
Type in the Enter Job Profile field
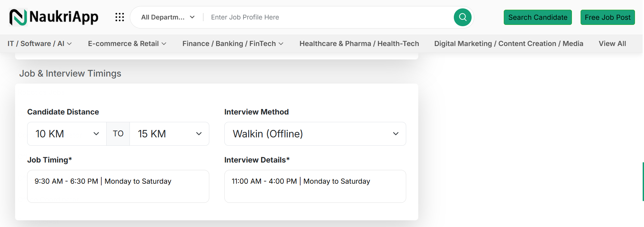point(329,17)
